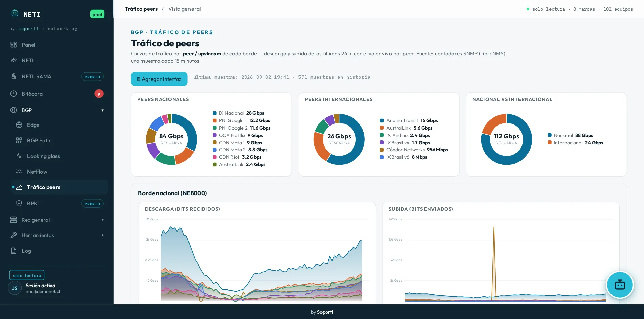Image resolution: width=644 pixels, height=319 pixels.
Task: Click the Vista general breadcrumb
Action: (184, 9)
